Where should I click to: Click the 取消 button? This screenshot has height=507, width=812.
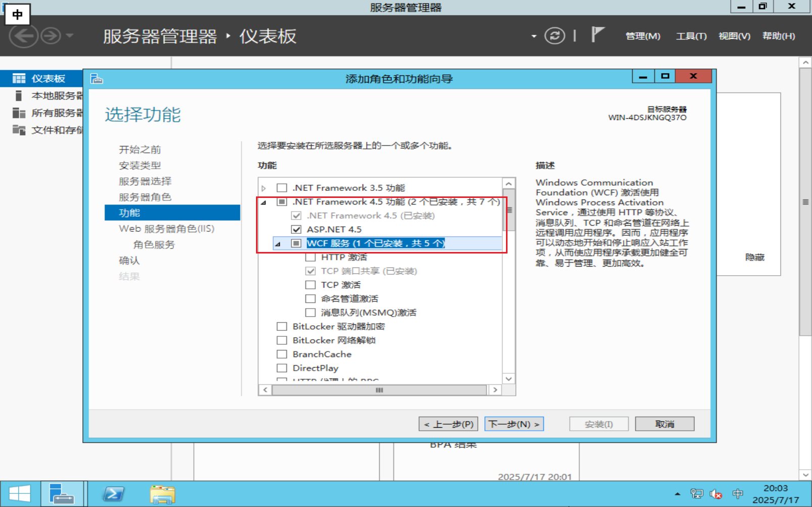(x=664, y=424)
